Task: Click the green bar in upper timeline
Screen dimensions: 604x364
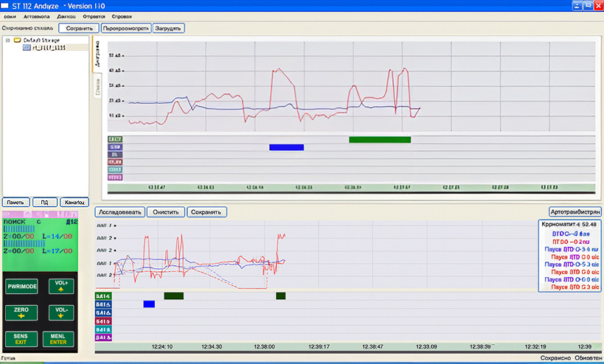Action: click(379, 139)
